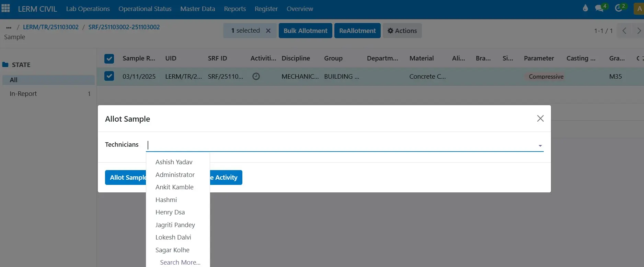Click Search More in technician list

coord(180,262)
